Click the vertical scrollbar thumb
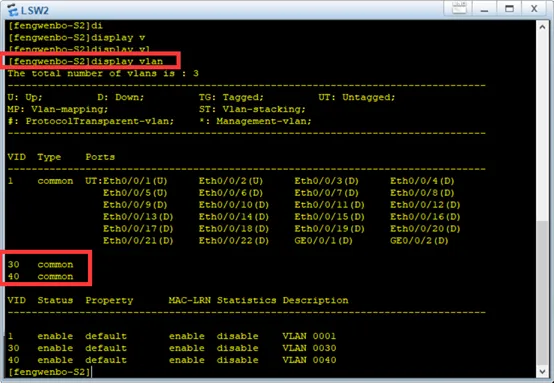 coord(542,293)
